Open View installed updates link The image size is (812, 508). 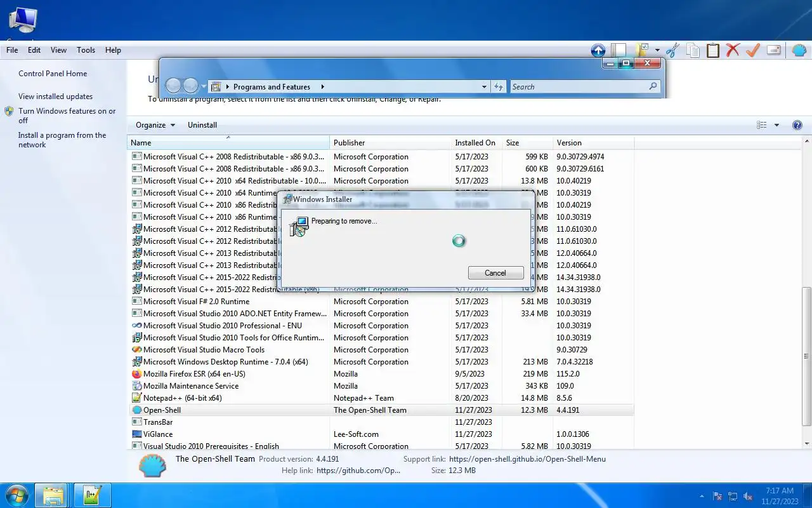click(x=55, y=97)
